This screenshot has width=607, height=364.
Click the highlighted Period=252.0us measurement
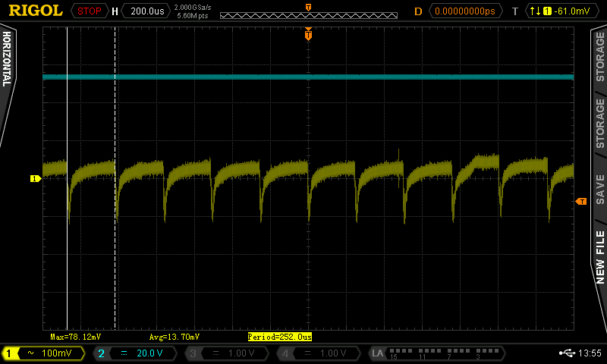coord(279,337)
